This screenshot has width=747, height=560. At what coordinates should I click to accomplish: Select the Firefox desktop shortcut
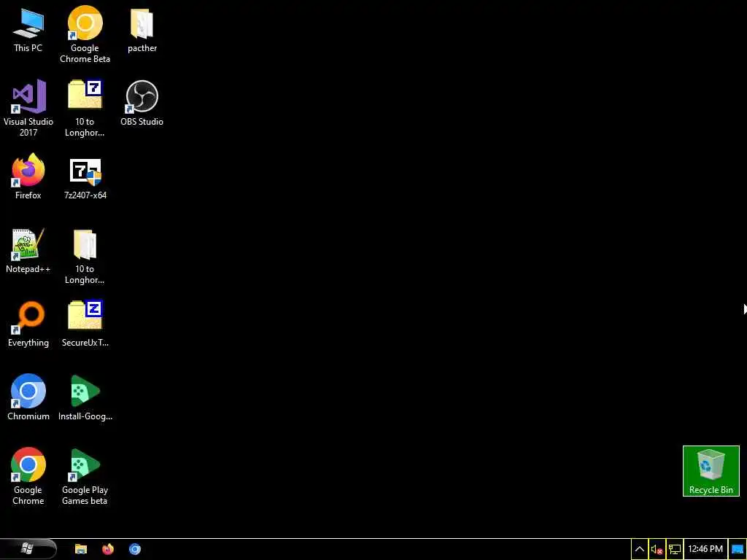point(28,176)
